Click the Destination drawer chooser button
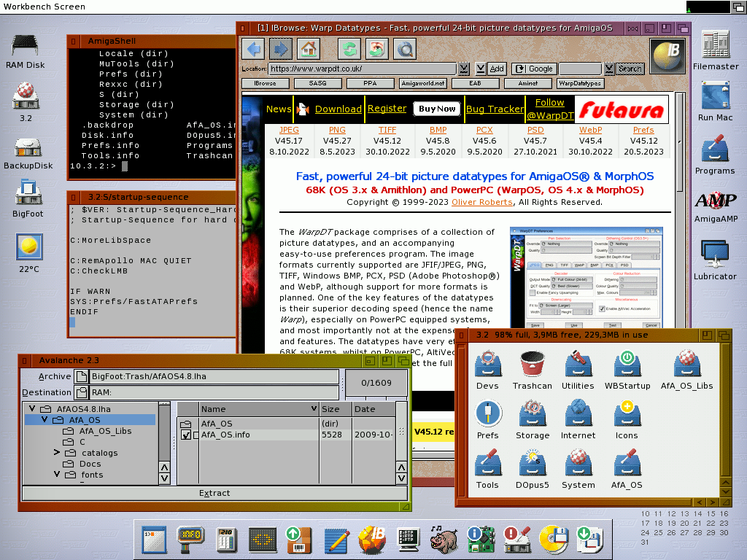 82,392
